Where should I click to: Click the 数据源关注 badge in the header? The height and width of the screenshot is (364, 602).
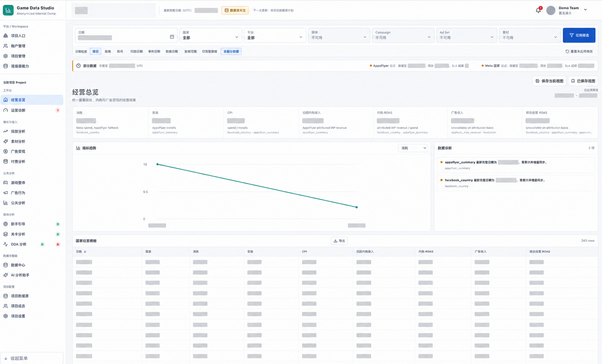[x=235, y=10]
